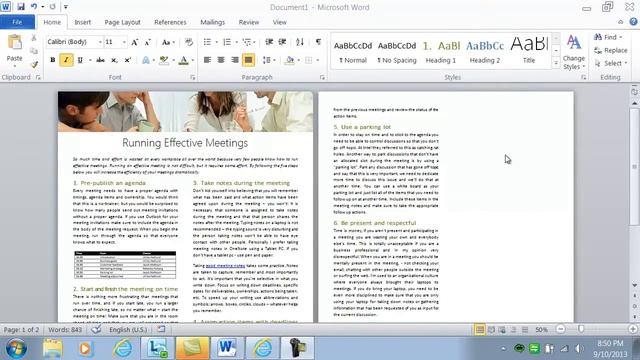The width and height of the screenshot is (640, 360).
Task: Toggle Italic formatting
Action: [66, 60]
